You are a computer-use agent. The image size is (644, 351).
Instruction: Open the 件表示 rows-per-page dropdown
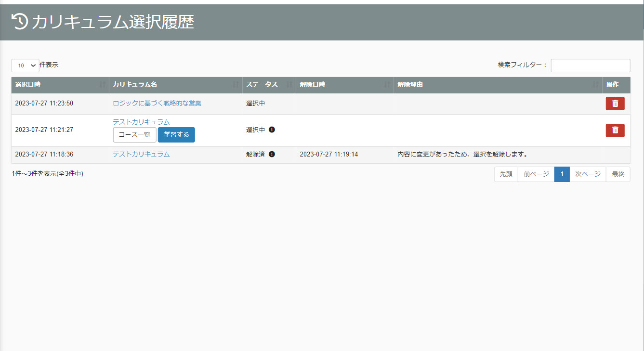point(26,65)
